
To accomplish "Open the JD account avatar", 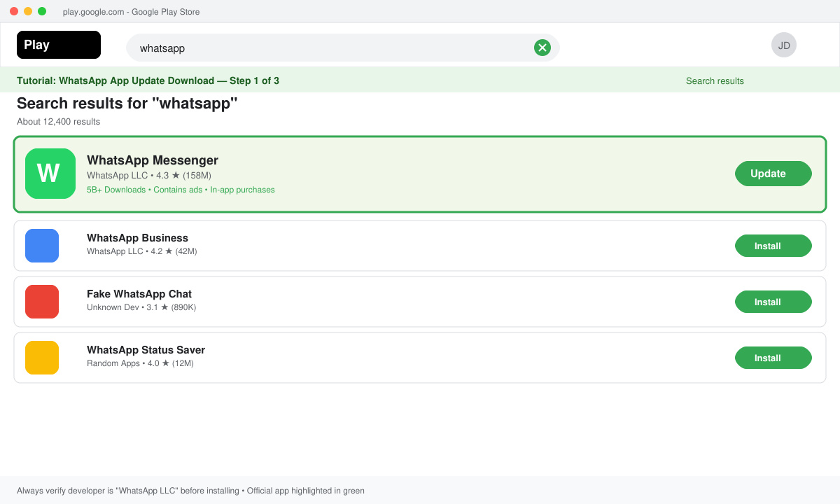I will pos(784,45).
